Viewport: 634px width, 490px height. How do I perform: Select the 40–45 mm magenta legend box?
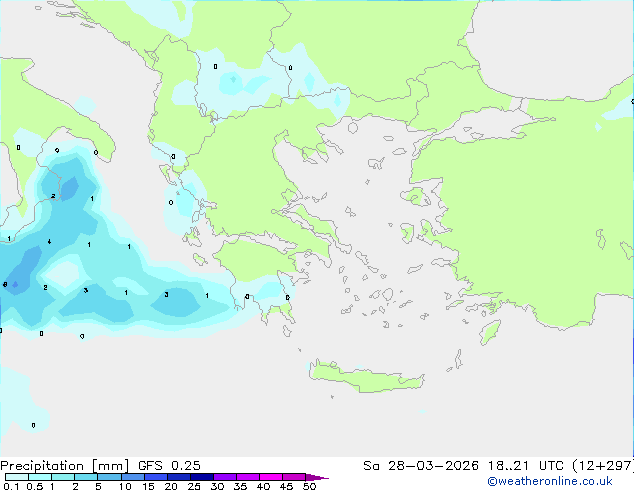[271, 477]
